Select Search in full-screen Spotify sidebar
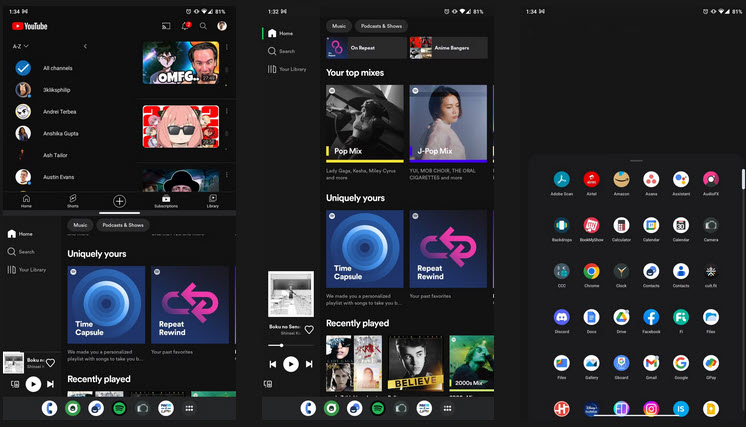This screenshot has height=427, width=746. pyautogui.click(x=281, y=51)
